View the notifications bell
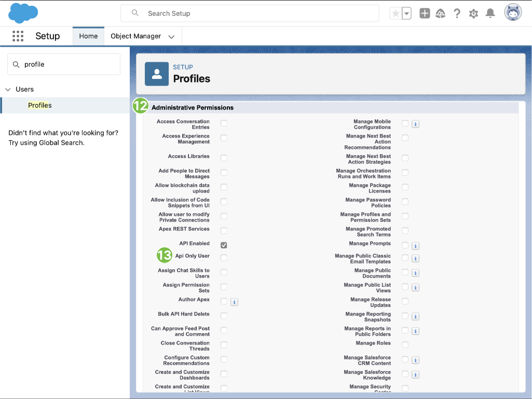This screenshot has width=532, height=399. coord(490,13)
